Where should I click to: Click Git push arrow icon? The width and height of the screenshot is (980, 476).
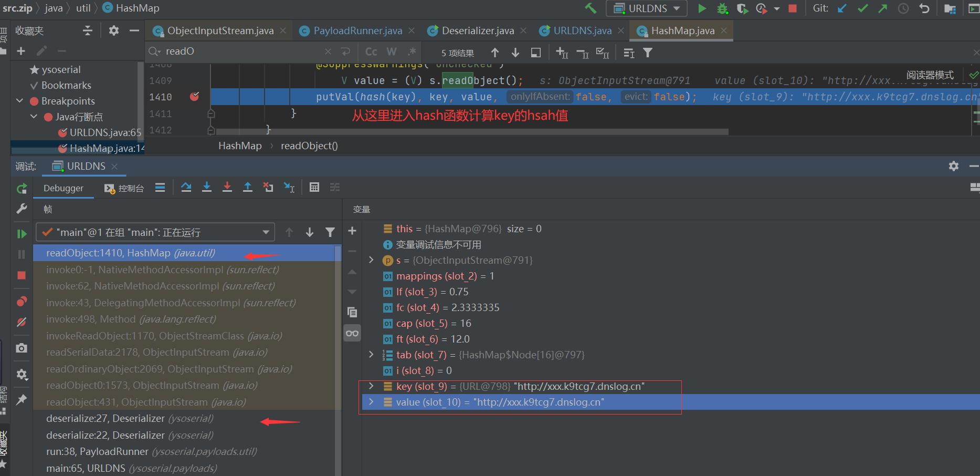click(883, 8)
